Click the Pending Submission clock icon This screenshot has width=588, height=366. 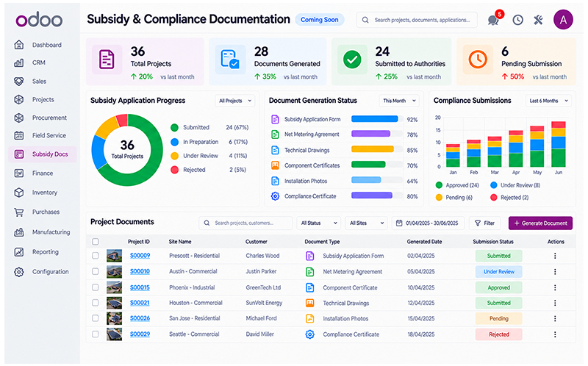(478, 60)
